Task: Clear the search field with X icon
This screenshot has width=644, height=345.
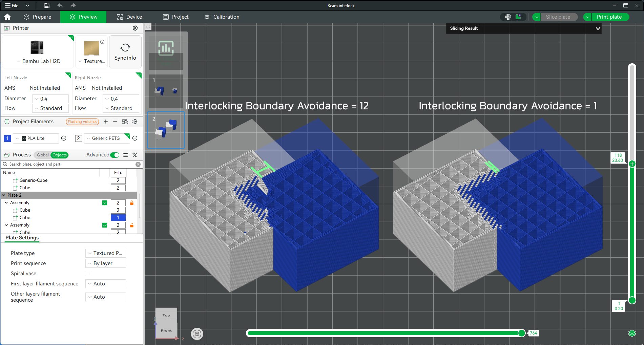Action: pos(138,164)
